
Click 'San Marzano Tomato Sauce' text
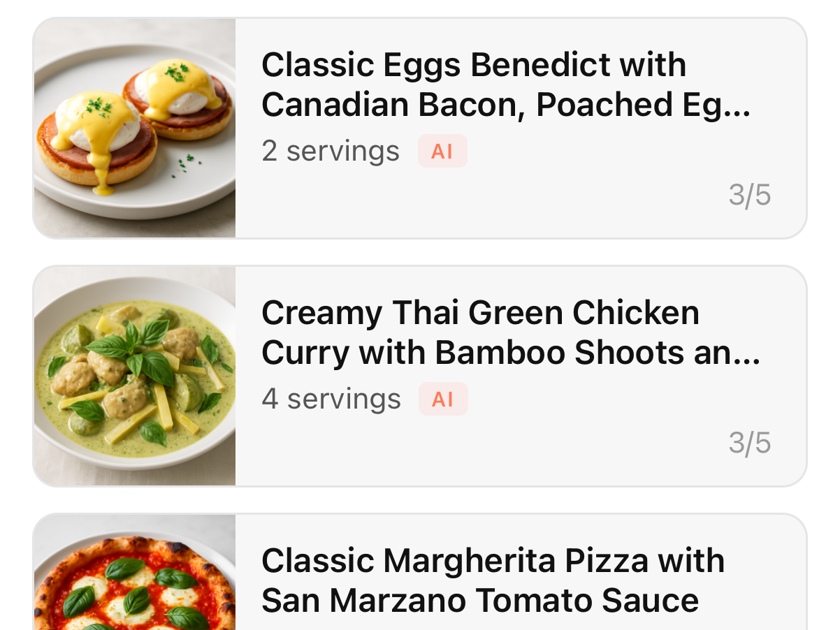click(479, 601)
